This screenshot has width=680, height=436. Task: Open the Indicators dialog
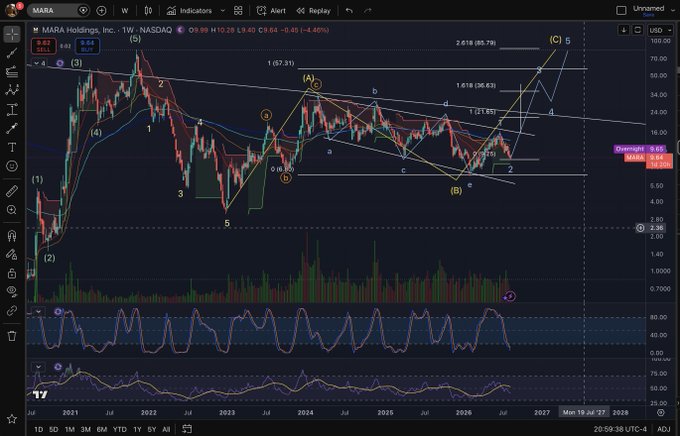[x=190, y=10]
